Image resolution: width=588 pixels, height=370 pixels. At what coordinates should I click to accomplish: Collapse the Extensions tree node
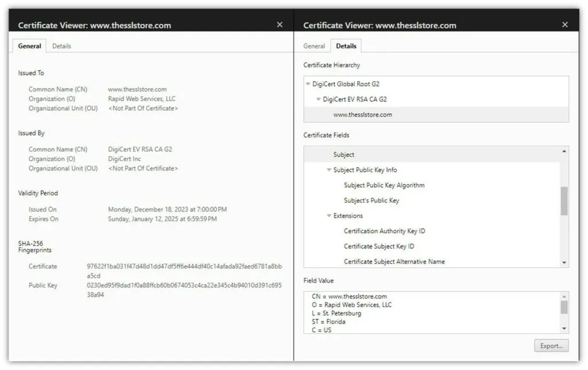(x=329, y=216)
